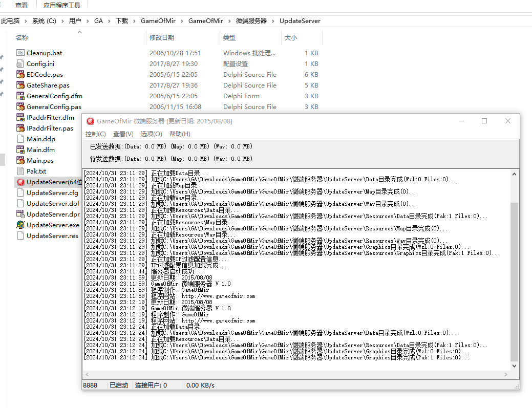Click the first http://www.gameofmir.com log line
The width and height of the screenshot is (532, 408).
[169, 296]
